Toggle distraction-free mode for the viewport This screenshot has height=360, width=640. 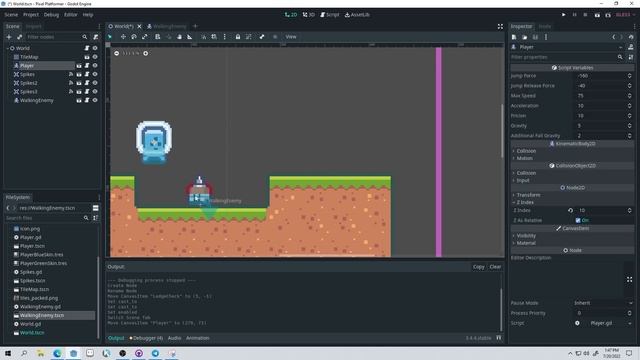click(x=500, y=27)
